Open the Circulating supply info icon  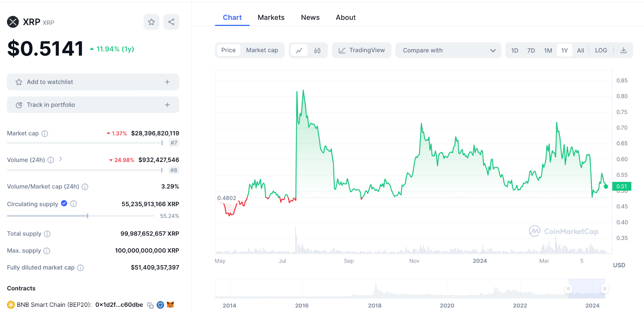[73, 204]
